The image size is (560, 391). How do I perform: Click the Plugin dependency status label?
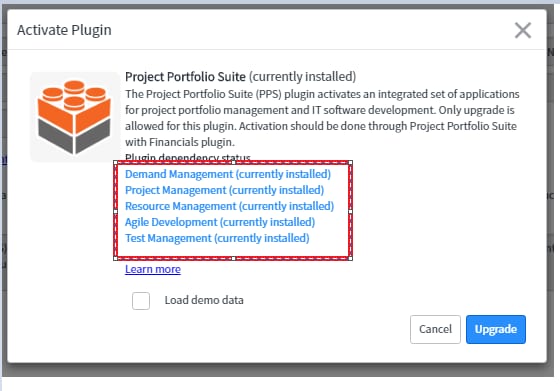188,157
